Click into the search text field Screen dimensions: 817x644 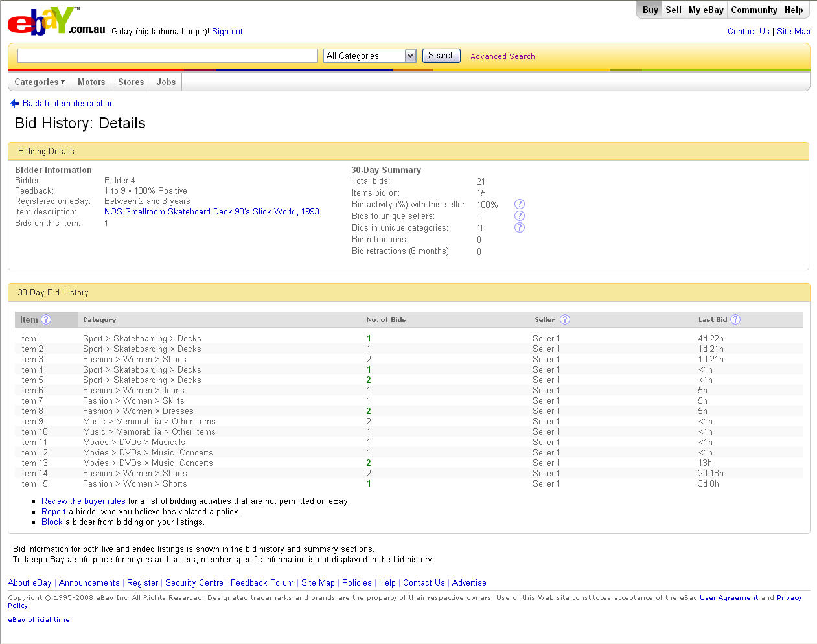[x=168, y=56]
